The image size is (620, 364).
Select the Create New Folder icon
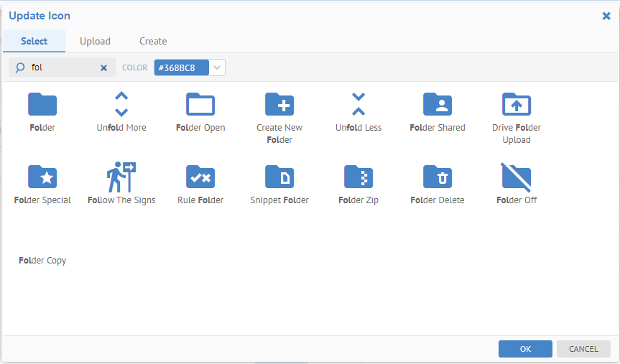pos(279,105)
